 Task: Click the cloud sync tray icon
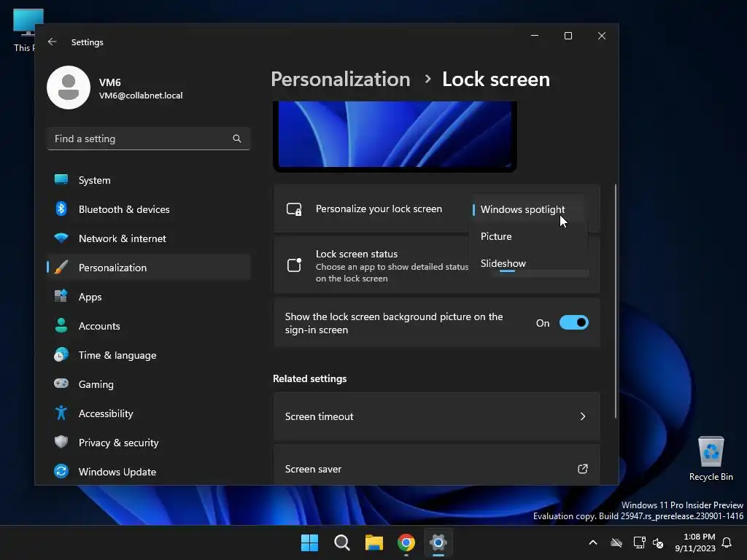tap(616, 542)
